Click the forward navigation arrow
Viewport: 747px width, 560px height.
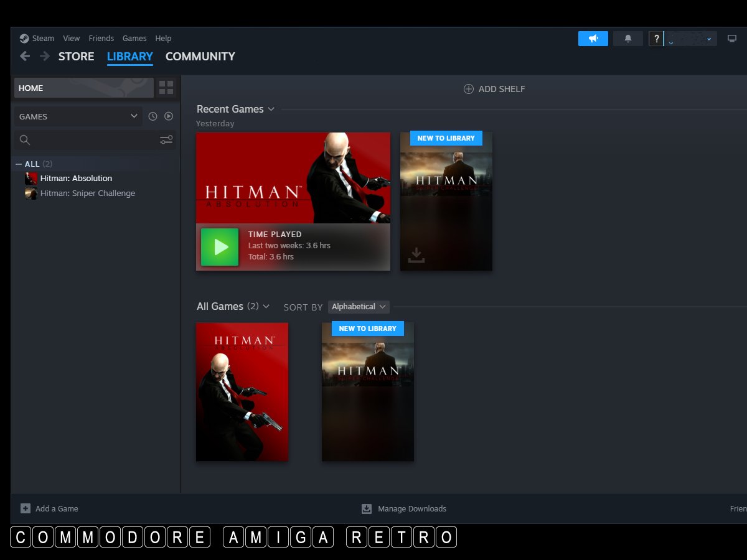coord(45,57)
